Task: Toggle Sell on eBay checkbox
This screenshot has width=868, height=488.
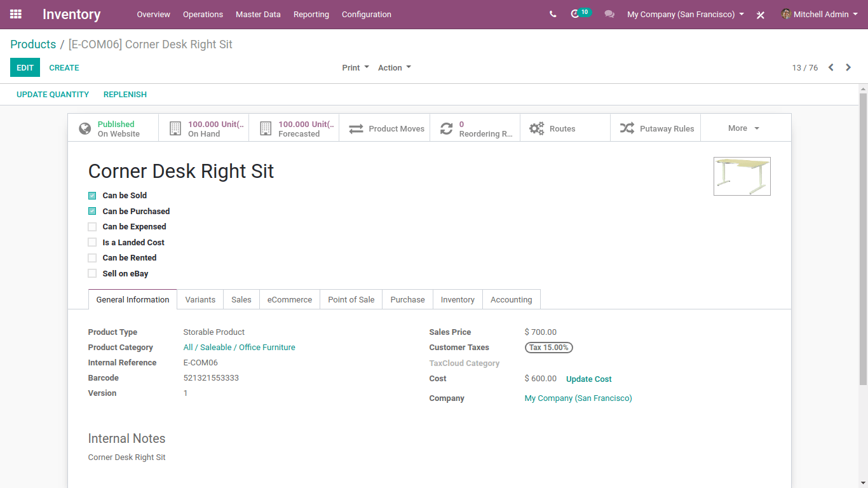Action: pos(92,273)
